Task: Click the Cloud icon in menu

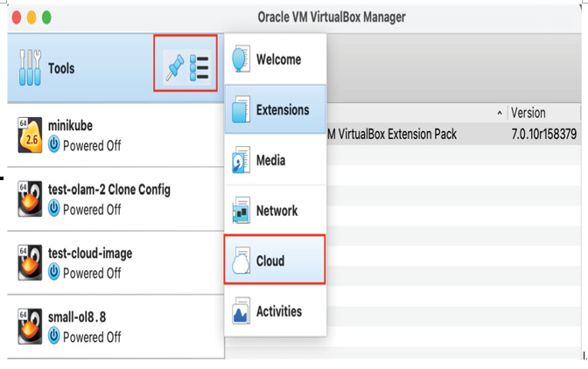Action: 241,261
